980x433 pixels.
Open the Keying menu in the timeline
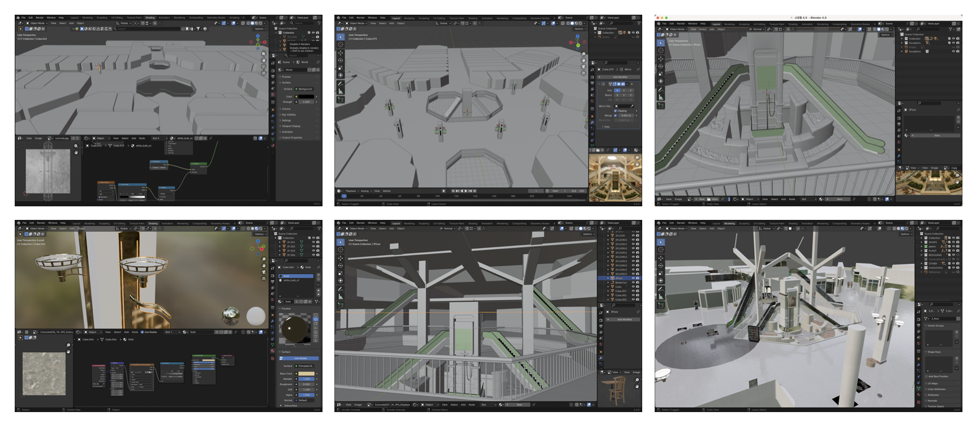pyautogui.click(x=366, y=191)
